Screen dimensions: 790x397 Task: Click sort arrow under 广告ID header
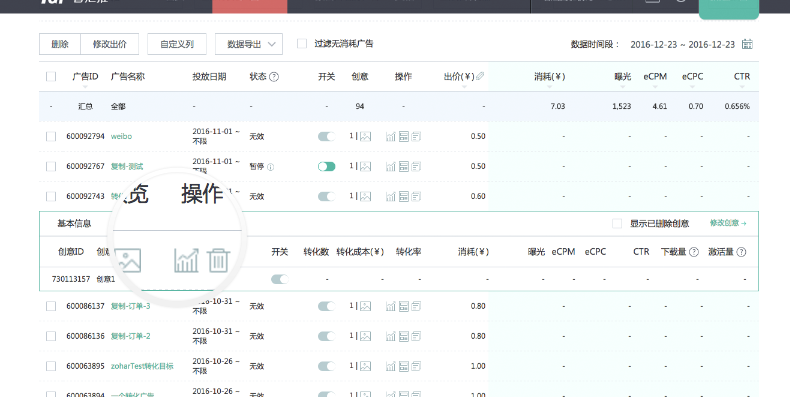(x=85, y=87)
